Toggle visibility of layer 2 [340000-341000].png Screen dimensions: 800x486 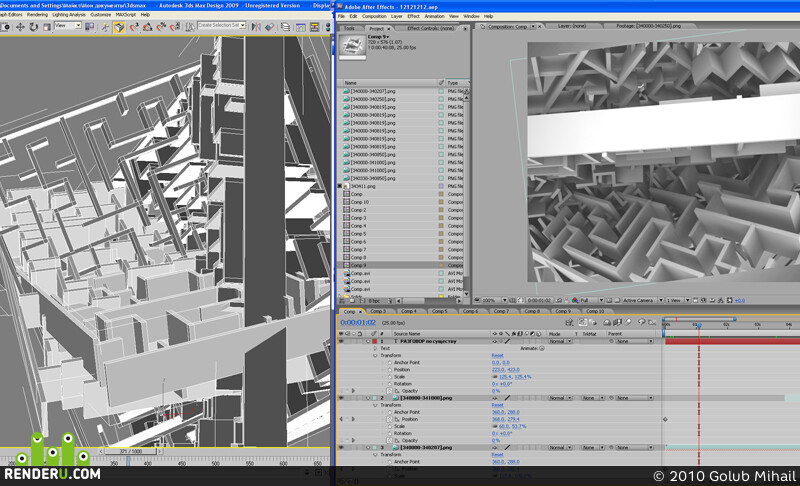pyautogui.click(x=341, y=398)
